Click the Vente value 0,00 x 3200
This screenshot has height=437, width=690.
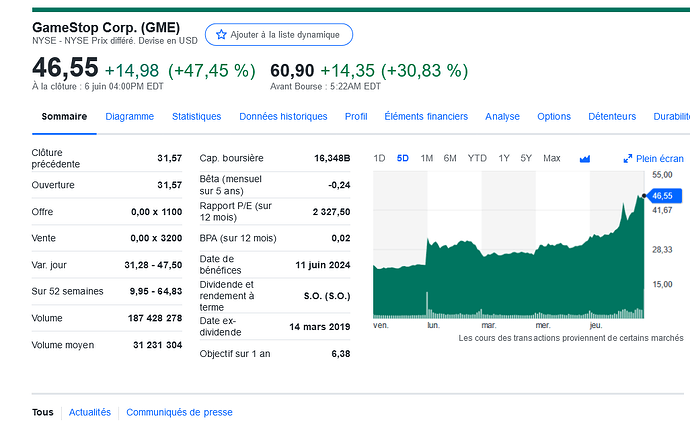click(156, 238)
